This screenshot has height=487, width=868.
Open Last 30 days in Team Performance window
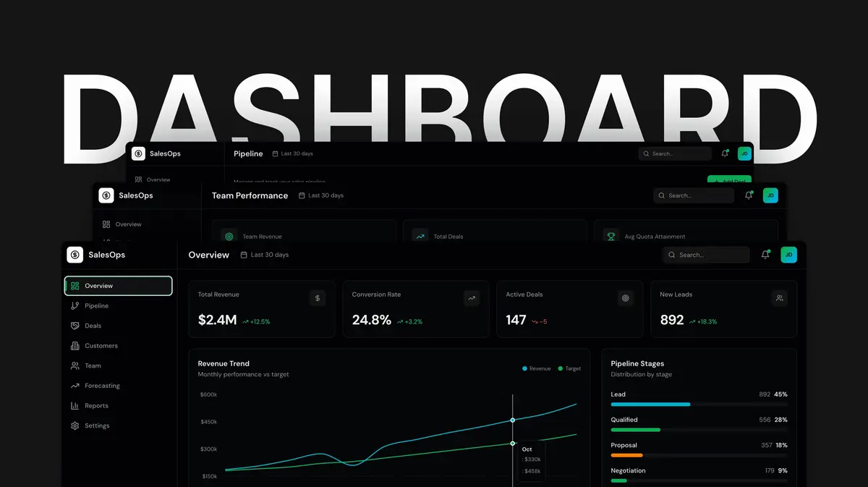point(321,195)
